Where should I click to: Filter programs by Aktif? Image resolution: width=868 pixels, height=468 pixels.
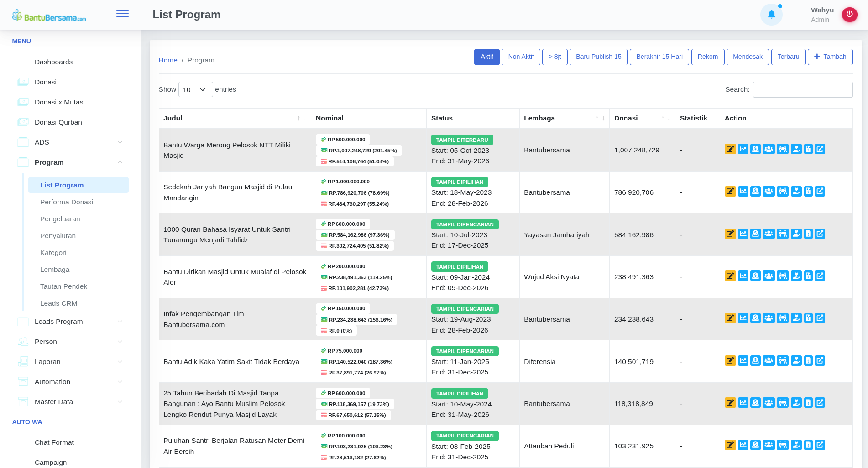tap(486, 57)
